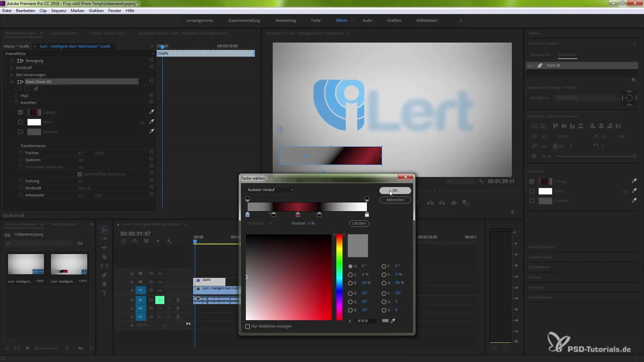This screenshot has width=644, height=362.
Task: Select the Type tool
Action: click(104, 293)
